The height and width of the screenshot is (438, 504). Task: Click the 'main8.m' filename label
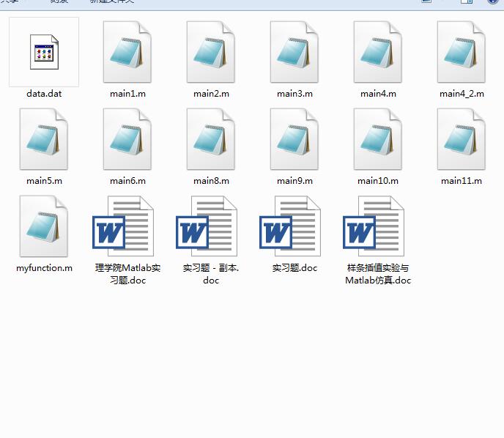pyautogui.click(x=211, y=181)
